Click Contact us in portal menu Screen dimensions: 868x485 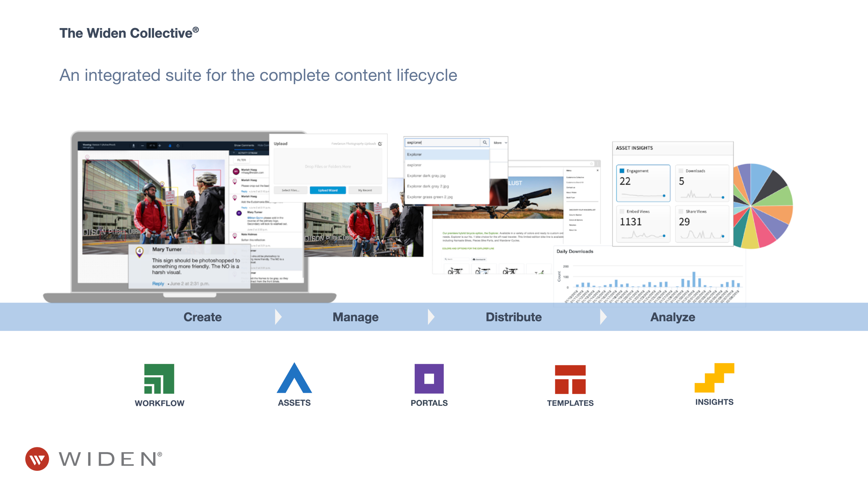[x=571, y=187]
